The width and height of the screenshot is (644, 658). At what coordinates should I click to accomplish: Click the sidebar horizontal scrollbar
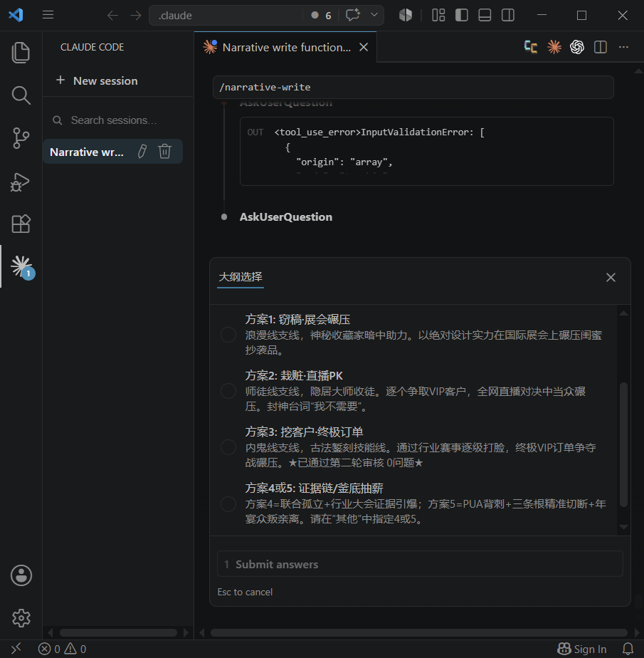click(118, 632)
